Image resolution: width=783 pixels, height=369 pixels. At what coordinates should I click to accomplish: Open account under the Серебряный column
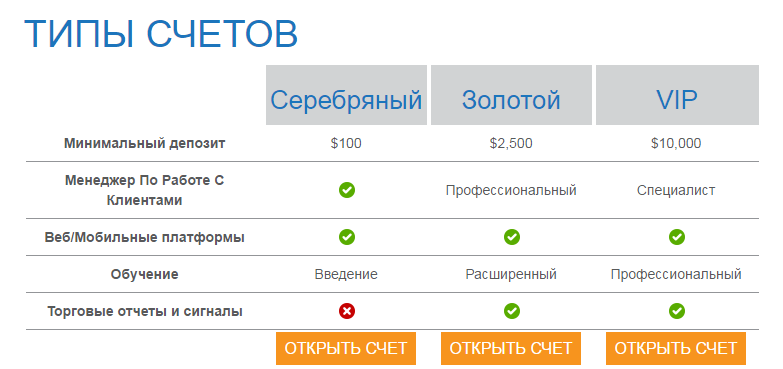(346, 349)
